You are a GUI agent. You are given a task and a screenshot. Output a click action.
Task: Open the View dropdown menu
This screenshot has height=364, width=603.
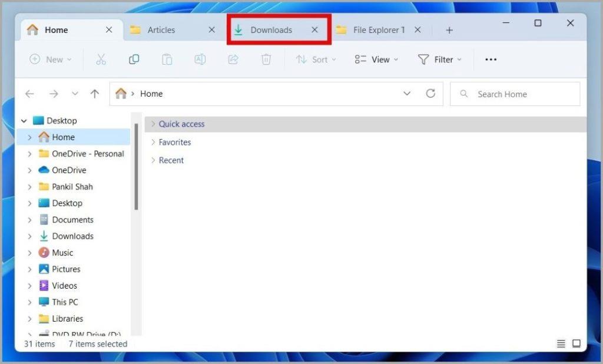coord(376,59)
